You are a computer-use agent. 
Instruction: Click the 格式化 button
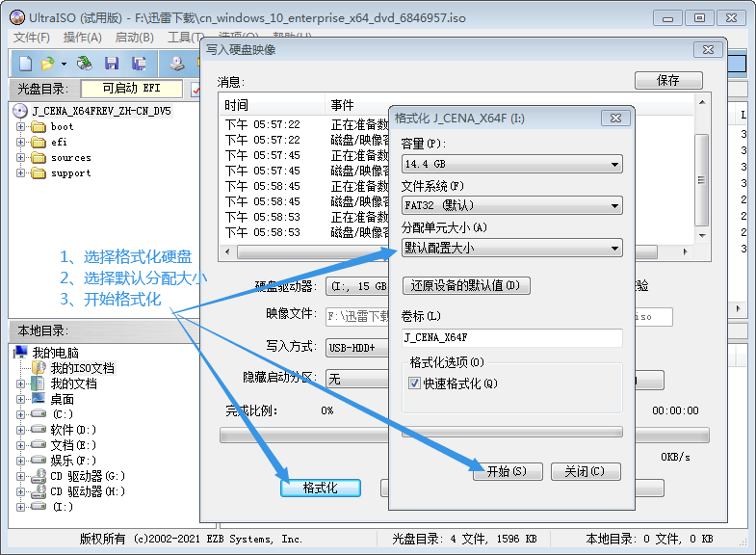pyautogui.click(x=320, y=488)
